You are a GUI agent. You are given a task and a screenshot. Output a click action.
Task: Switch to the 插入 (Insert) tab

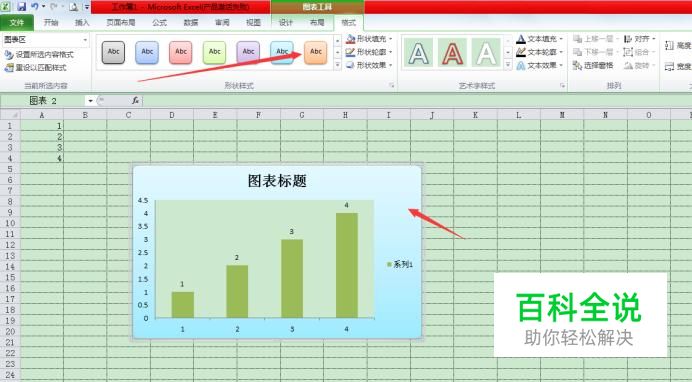click(82, 22)
